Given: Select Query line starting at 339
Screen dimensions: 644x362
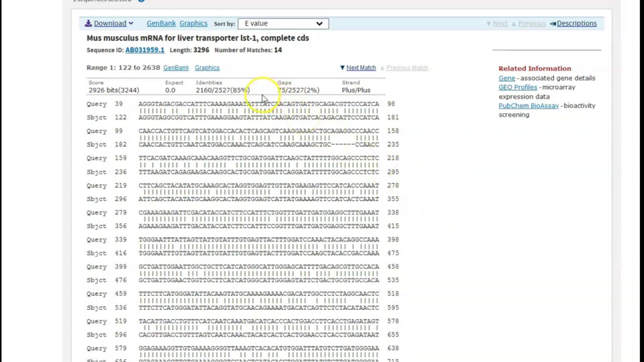Looking at the screenshot, I should tap(243, 239).
